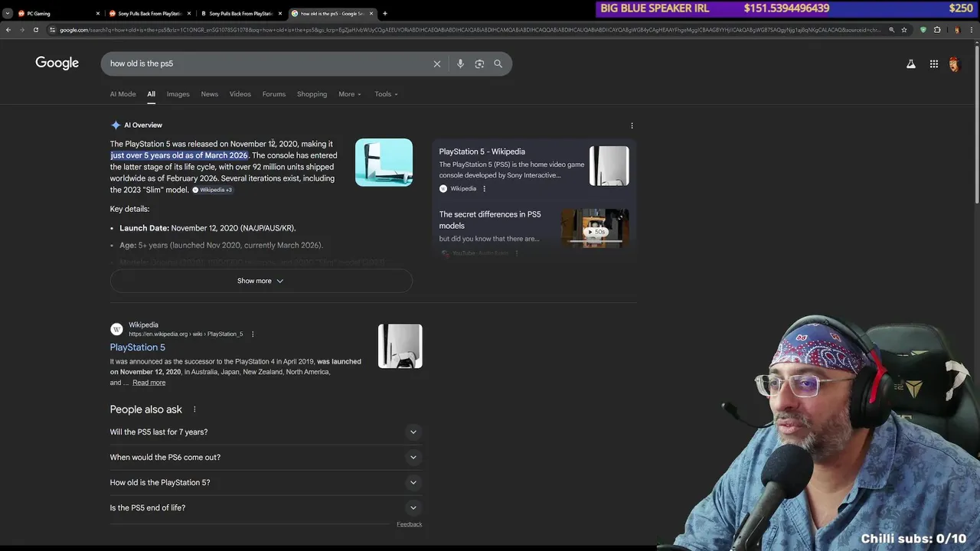The width and height of the screenshot is (980, 551).
Task: Bookmark this page with the star icon
Action: [x=904, y=30]
